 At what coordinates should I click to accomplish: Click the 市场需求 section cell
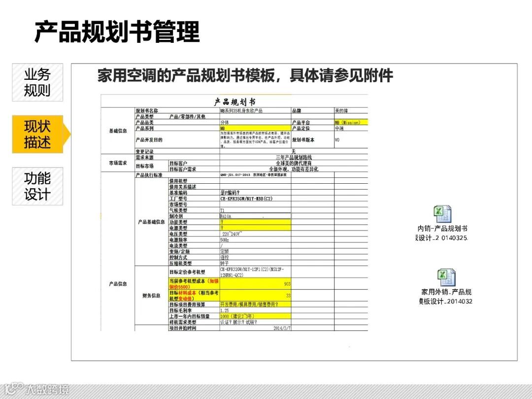point(118,163)
